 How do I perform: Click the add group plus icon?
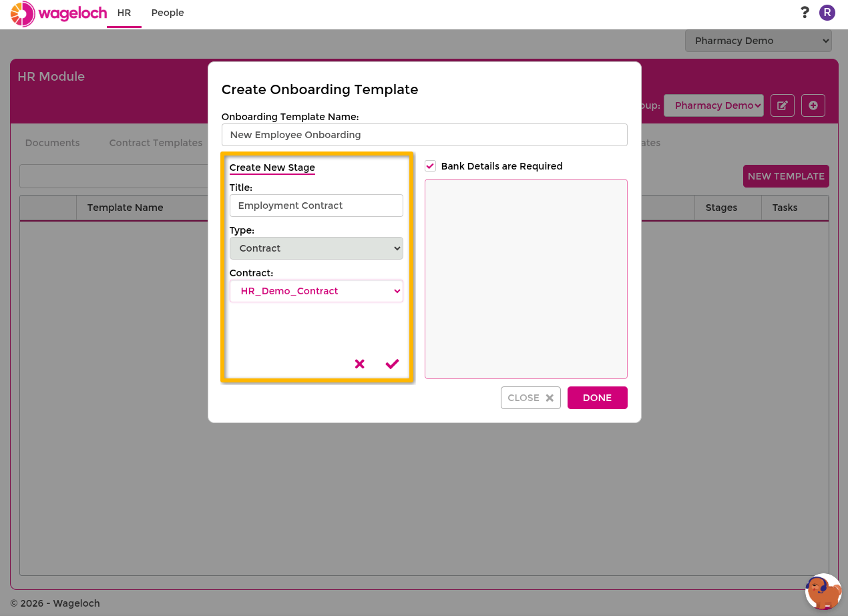(813, 105)
